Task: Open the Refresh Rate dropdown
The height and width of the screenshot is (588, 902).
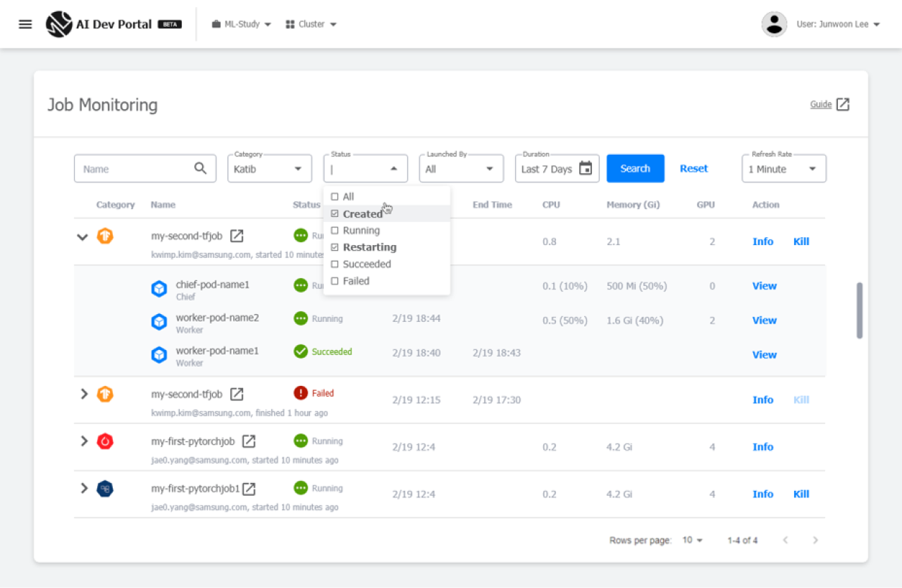Action: (x=784, y=169)
